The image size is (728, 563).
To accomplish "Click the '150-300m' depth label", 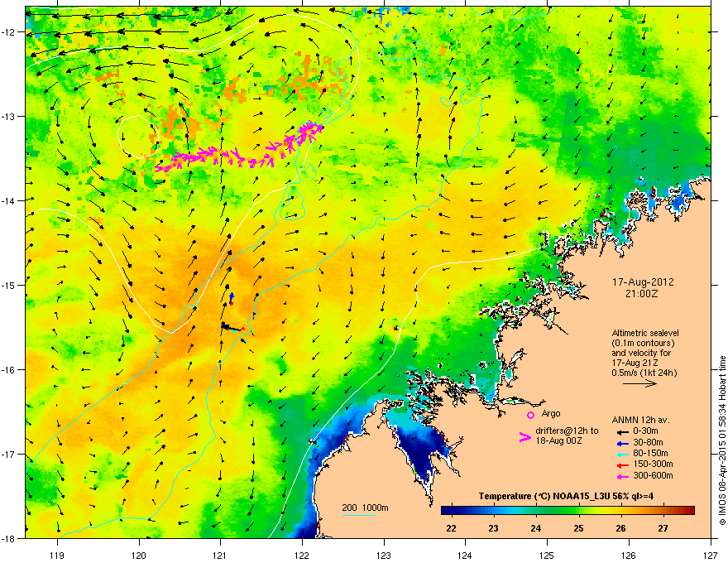I will (x=653, y=464).
